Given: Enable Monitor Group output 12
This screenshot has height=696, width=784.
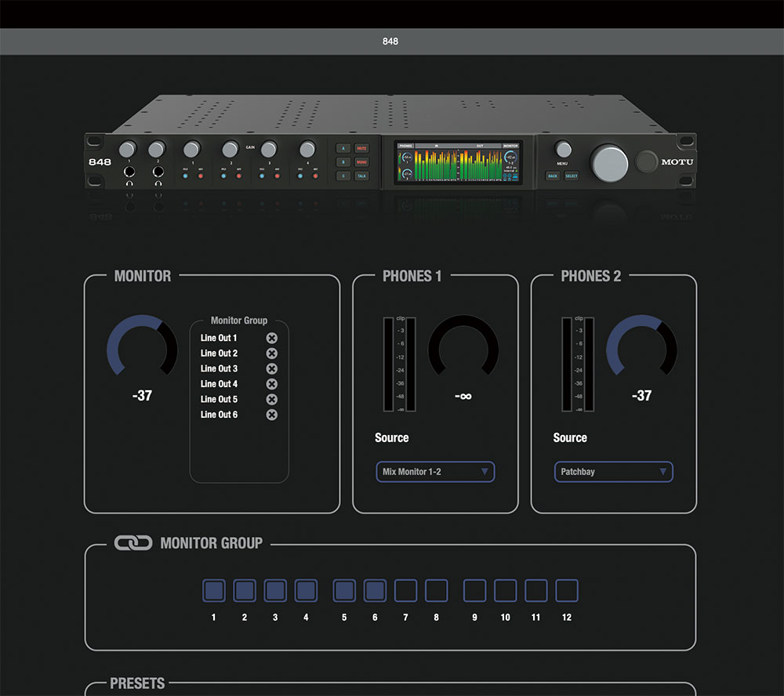Looking at the screenshot, I should (x=567, y=590).
